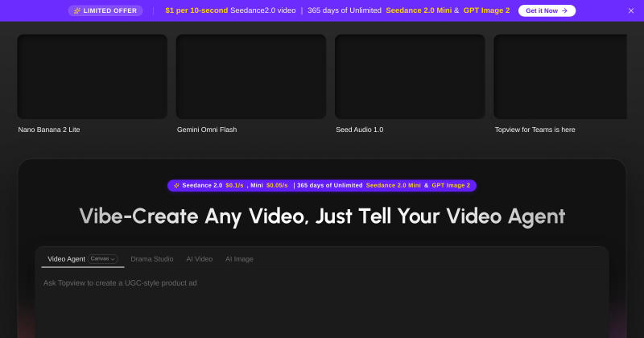Open the Nano Banana 2 Lite thumbnail
Viewport: 644px width, 338px height.
[x=92, y=76]
